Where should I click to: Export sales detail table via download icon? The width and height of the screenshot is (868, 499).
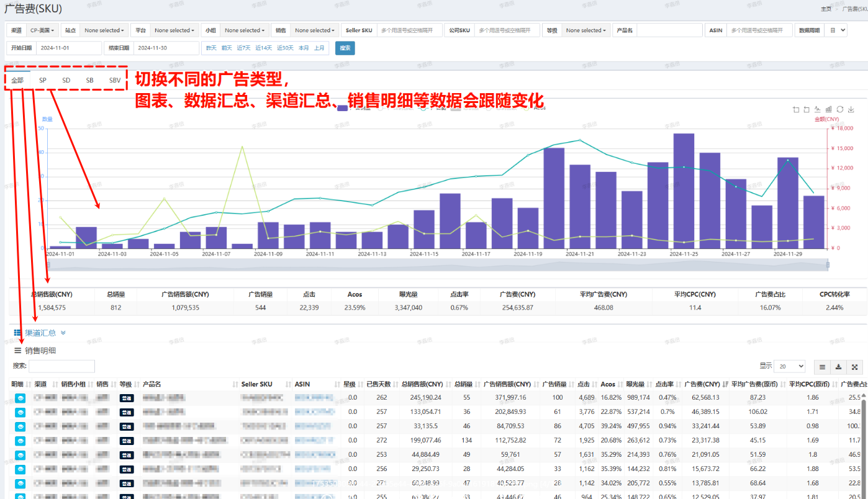point(839,367)
